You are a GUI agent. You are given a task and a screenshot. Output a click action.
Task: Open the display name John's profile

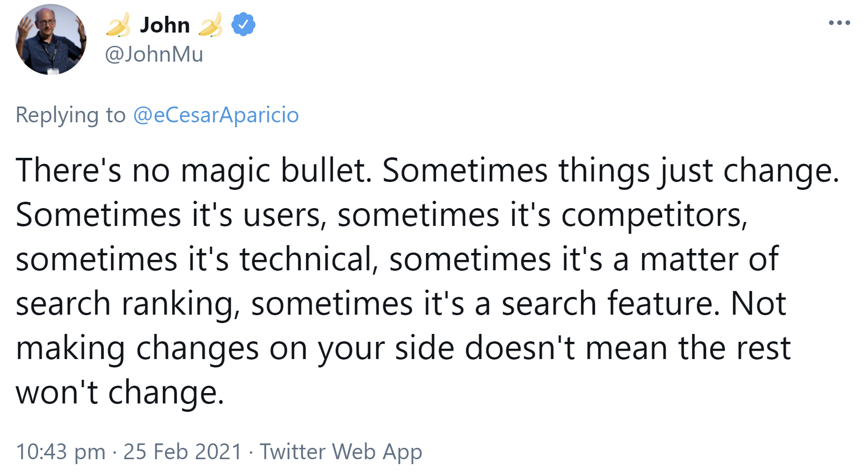[164, 25]
